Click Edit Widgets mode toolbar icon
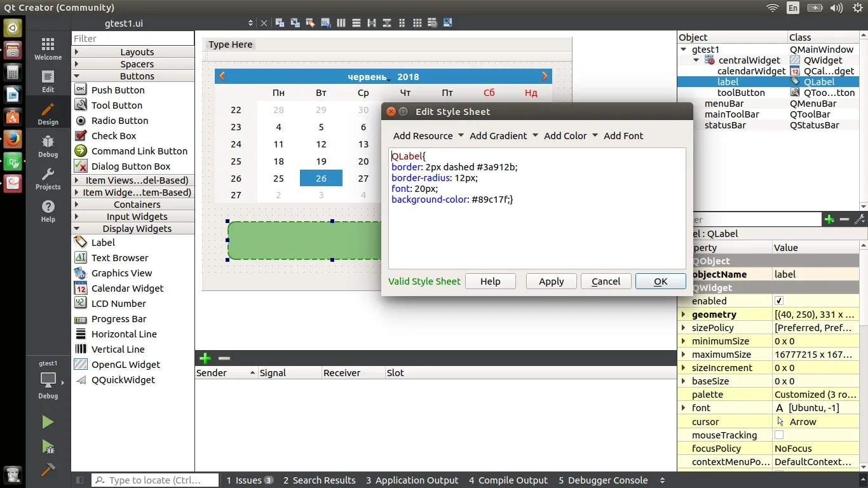 coord(280,23)
